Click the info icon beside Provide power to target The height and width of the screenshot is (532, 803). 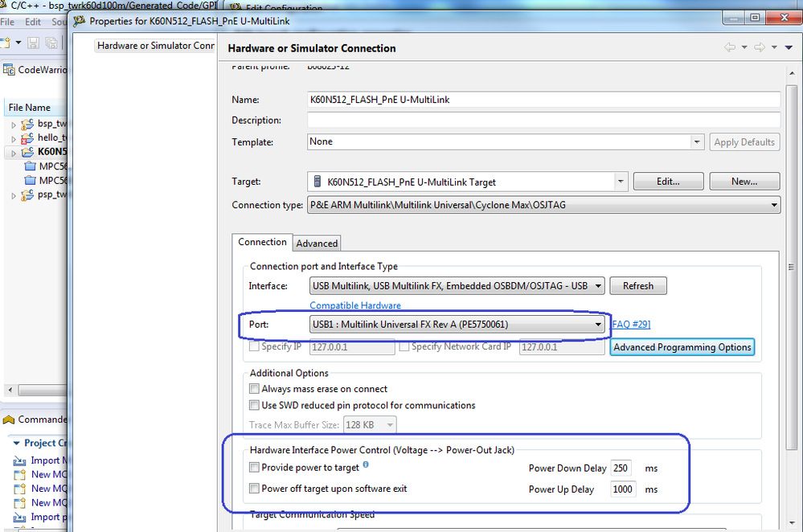pyautogui.click(x=366, y=465)
